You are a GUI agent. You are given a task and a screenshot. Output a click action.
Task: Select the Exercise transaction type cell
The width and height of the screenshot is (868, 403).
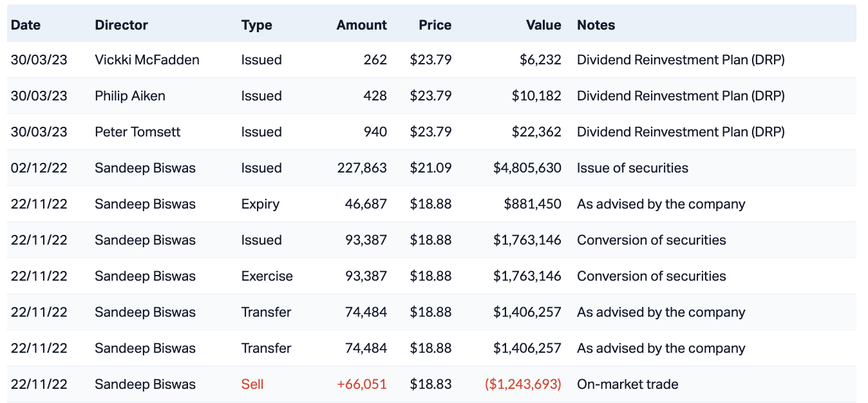(x=267, y=276)
